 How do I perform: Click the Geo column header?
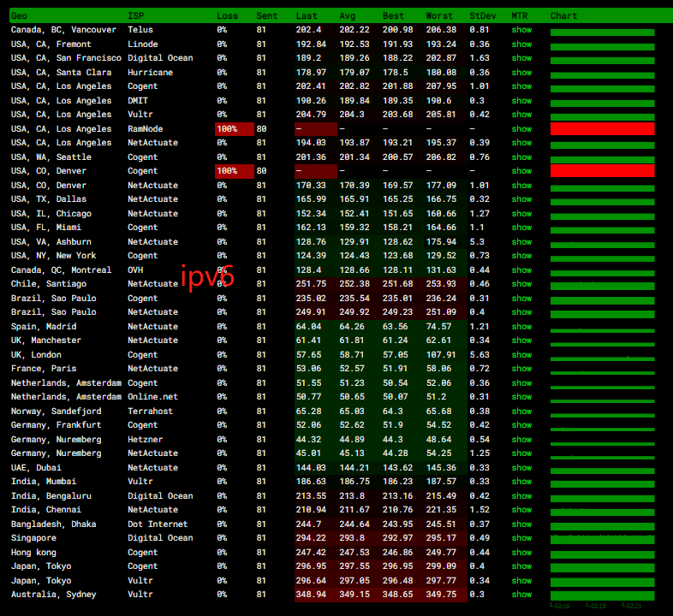coord(19,16)
